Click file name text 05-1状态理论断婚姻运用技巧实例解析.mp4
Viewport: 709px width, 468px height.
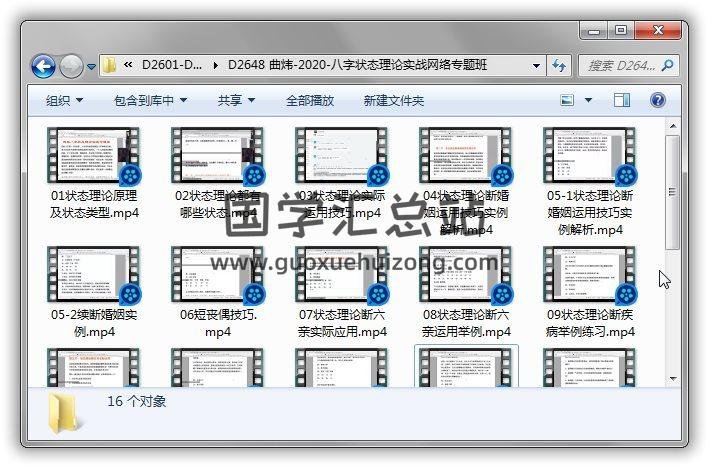[x=590, y=213]
